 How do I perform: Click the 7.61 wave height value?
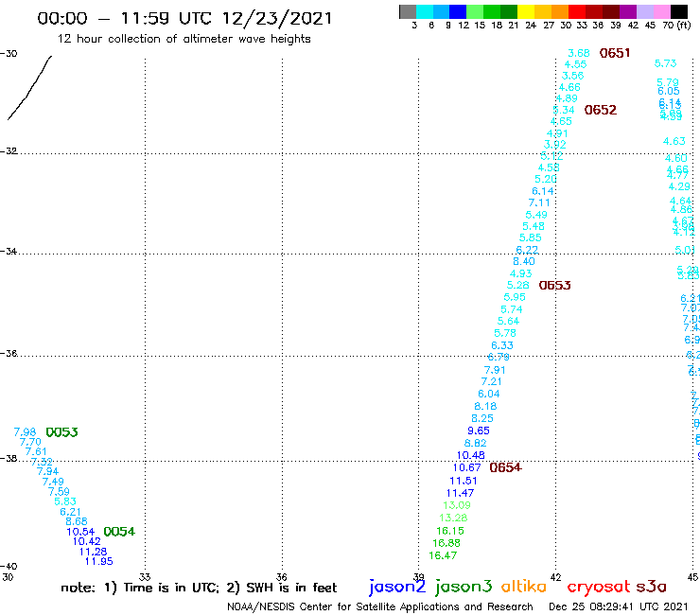pos(36,452)
